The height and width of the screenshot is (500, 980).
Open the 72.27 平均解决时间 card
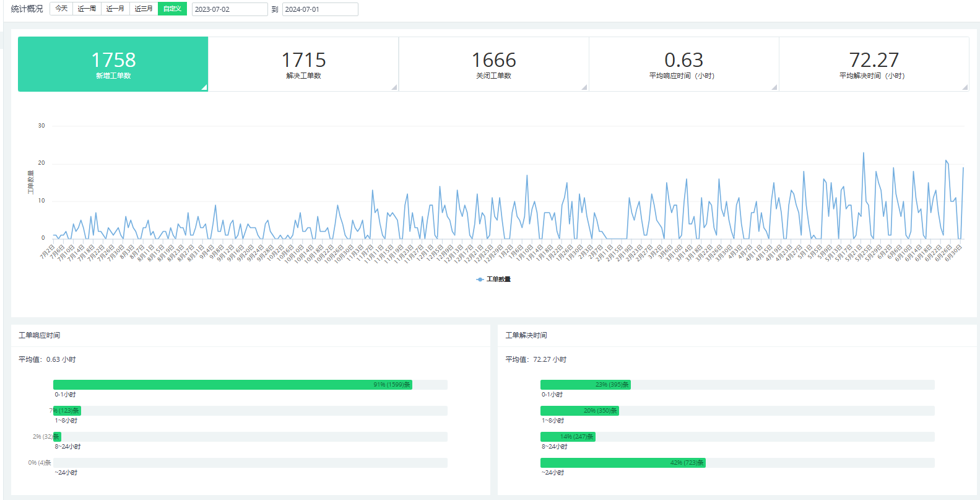point(874,64)
